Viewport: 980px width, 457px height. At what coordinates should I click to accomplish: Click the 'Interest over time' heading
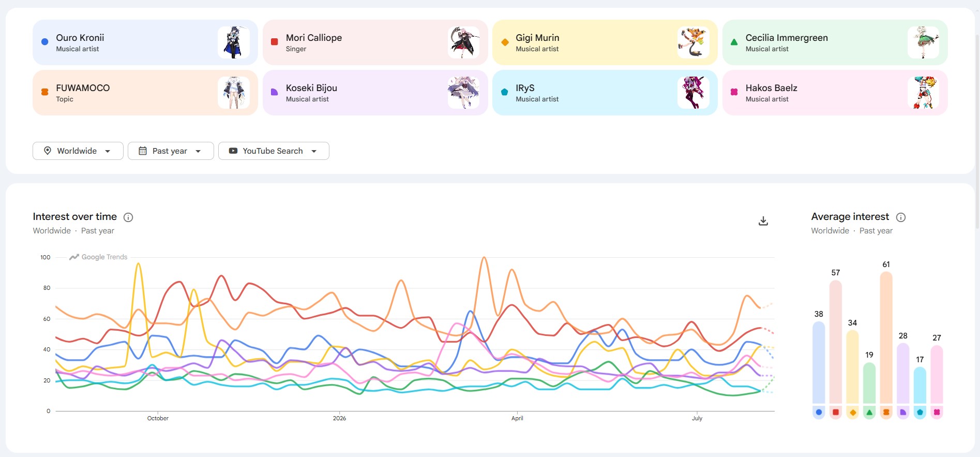pyautogui.click(x=75, y=216)
